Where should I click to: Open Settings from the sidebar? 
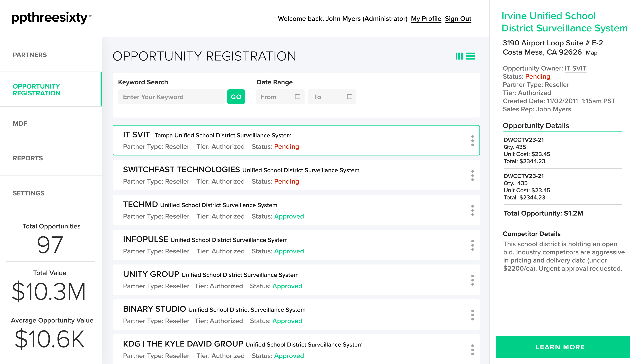coord(51,193)
